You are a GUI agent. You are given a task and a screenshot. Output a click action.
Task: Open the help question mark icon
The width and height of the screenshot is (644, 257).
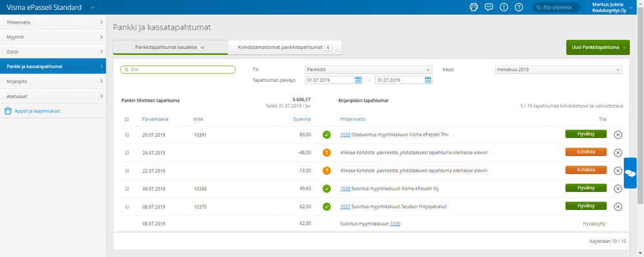tap(519, 7)
